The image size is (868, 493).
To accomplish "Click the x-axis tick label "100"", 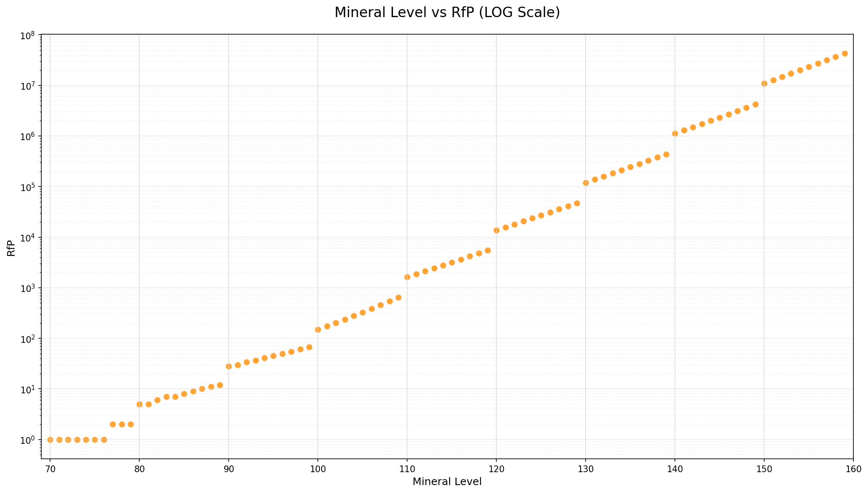I will coord(318,469).
